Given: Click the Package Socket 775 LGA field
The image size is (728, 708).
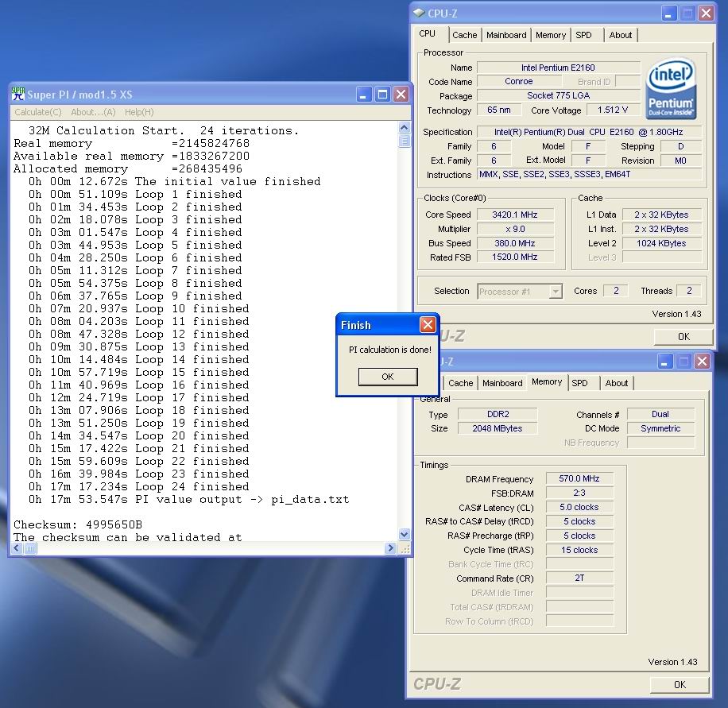Looking at the screenshot, I should [x=559, y=95].
